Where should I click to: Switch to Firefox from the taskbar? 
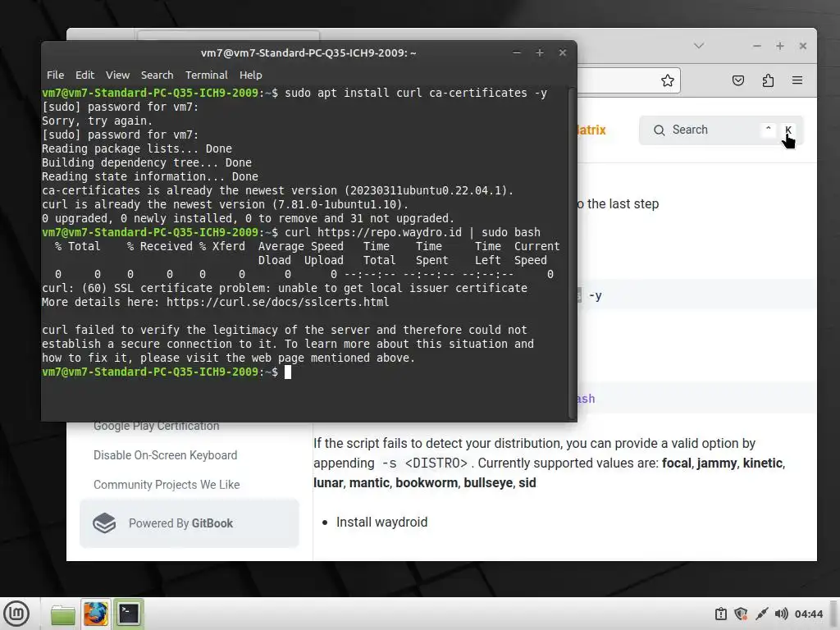(95, 614)
